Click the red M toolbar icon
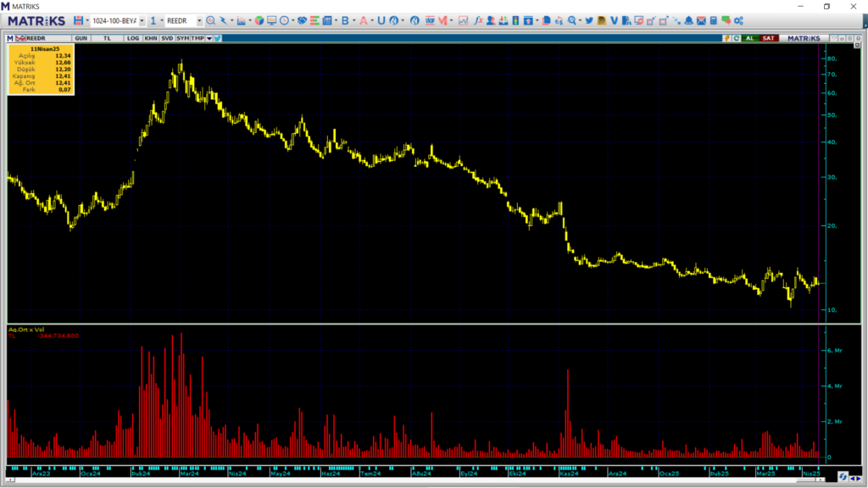The width and height of the screenshot is (868, 488). (x=442, y=20)
